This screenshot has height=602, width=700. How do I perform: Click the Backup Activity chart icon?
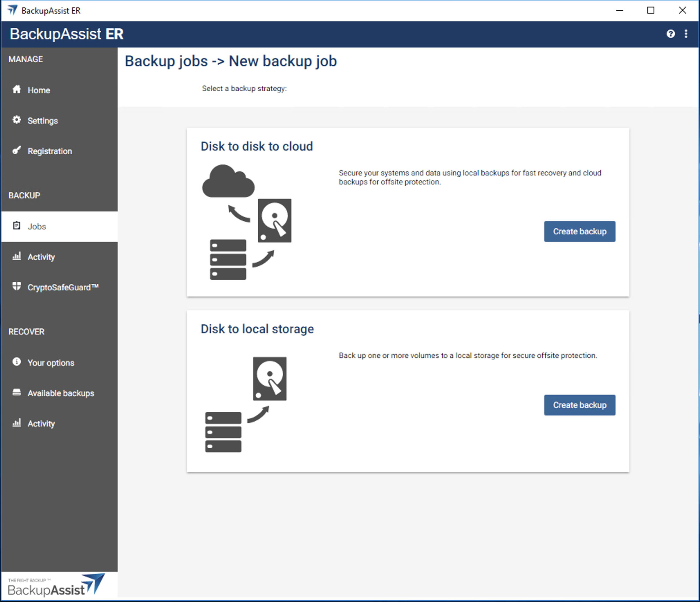pos(17,256)
